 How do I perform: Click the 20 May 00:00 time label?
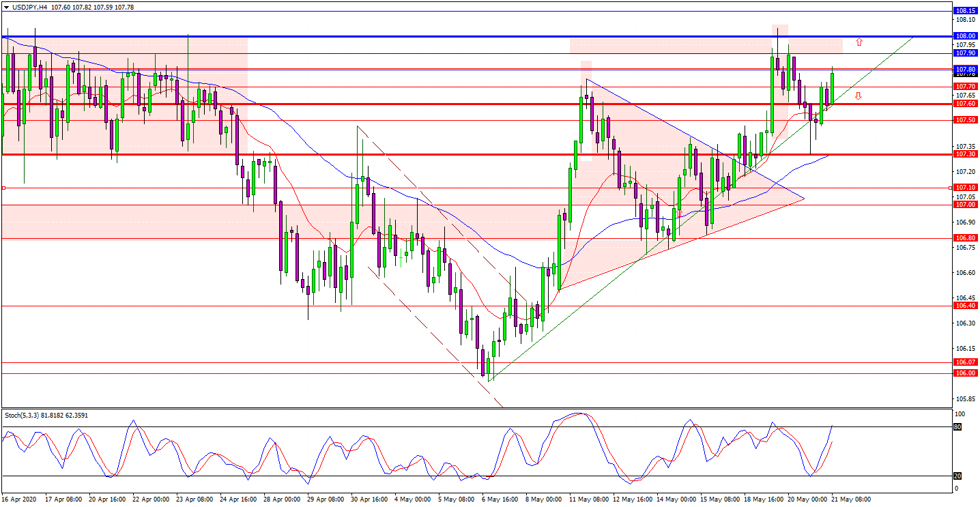tap(807, 499)
